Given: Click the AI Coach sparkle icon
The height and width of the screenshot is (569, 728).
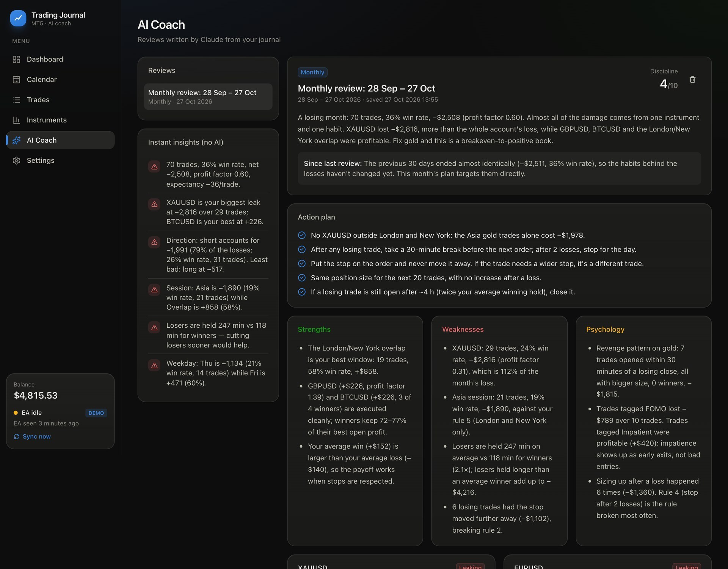Looking at the screenshot, I should tap(16, 140).
